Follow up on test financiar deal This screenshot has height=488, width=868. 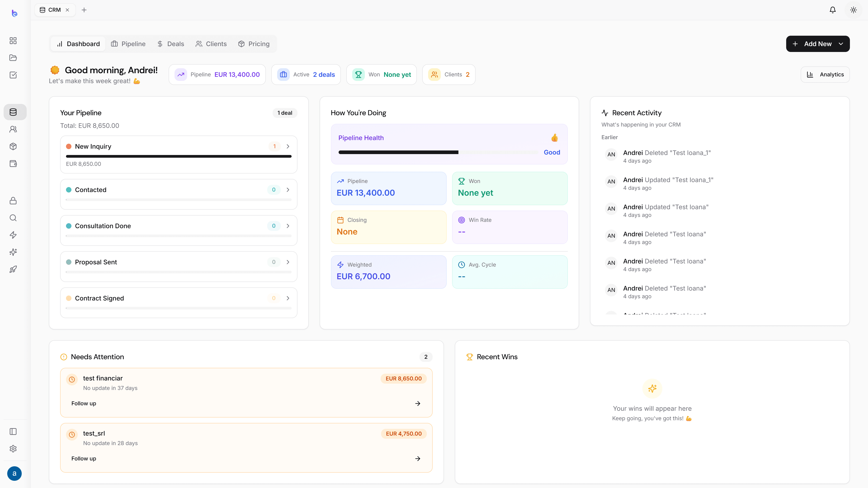(x=246, y=403)
